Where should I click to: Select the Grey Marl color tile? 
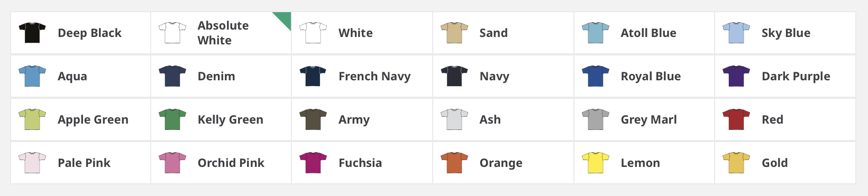(644, 119)
